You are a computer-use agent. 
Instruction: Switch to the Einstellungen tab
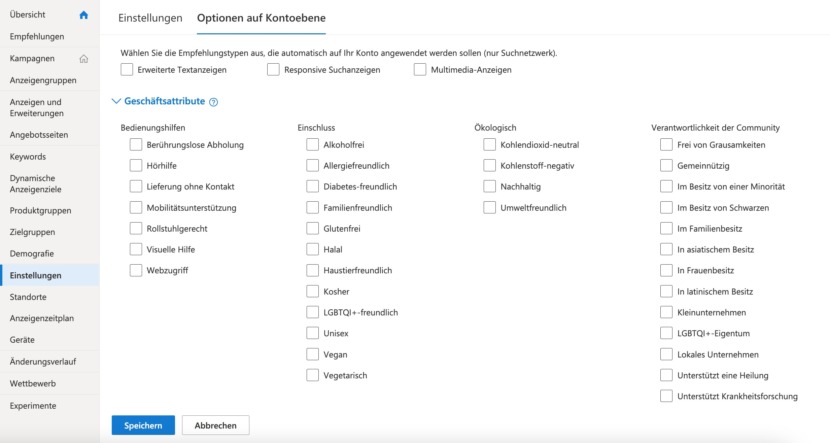click(150, 18)
